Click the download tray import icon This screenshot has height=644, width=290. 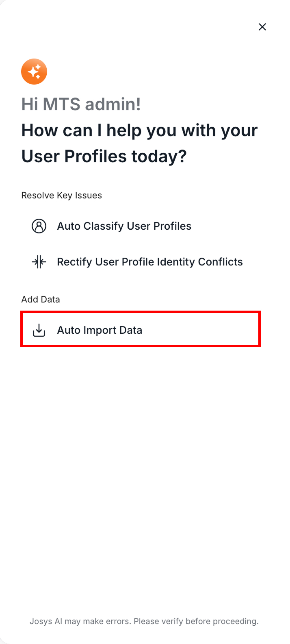(x=39, y=330)
